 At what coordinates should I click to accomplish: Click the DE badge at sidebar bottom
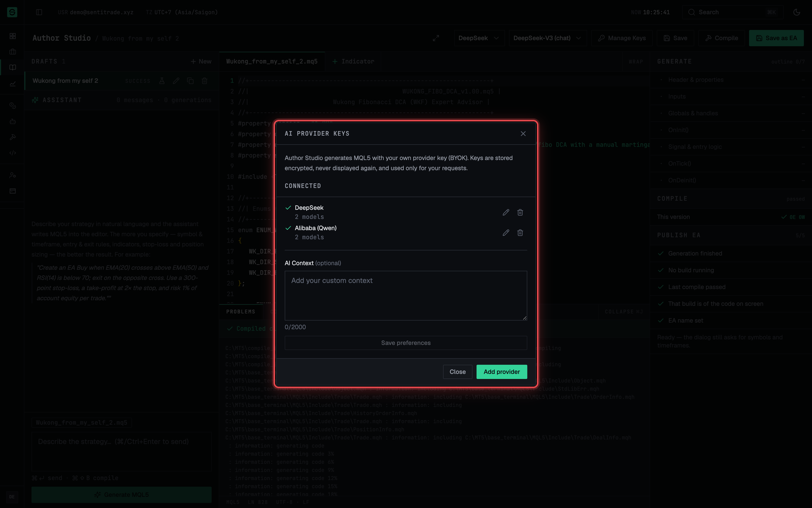[12, 497]
